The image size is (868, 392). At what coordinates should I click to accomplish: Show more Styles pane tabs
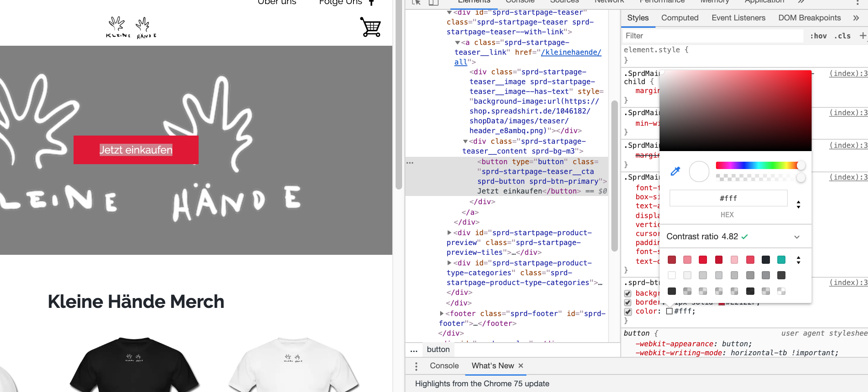click(856, 18)
